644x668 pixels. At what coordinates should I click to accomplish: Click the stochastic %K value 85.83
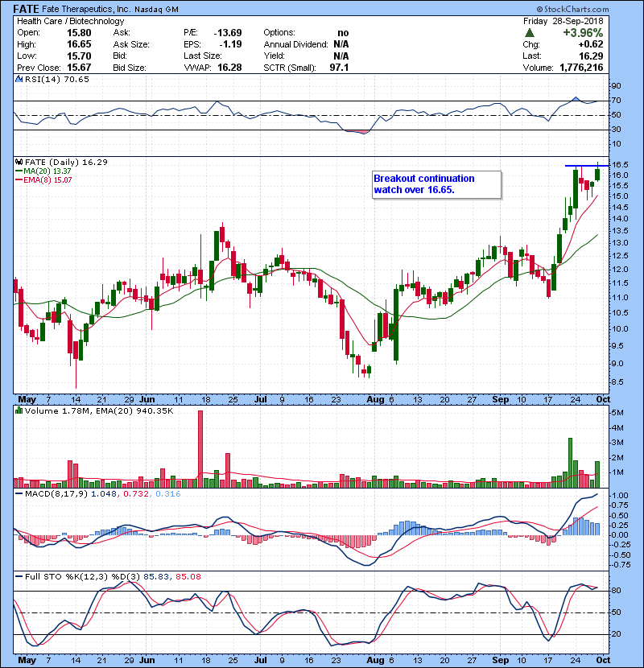pyautogui.click(x=156, y=576)
